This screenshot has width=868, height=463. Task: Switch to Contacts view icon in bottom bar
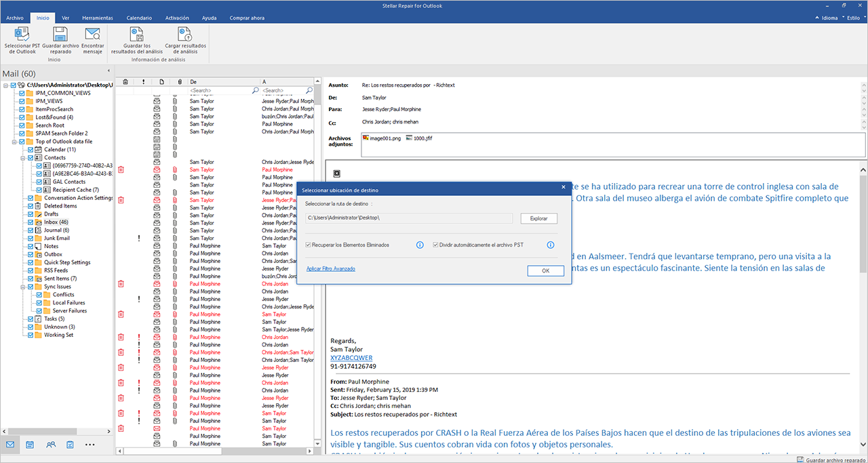pos(51,445)
